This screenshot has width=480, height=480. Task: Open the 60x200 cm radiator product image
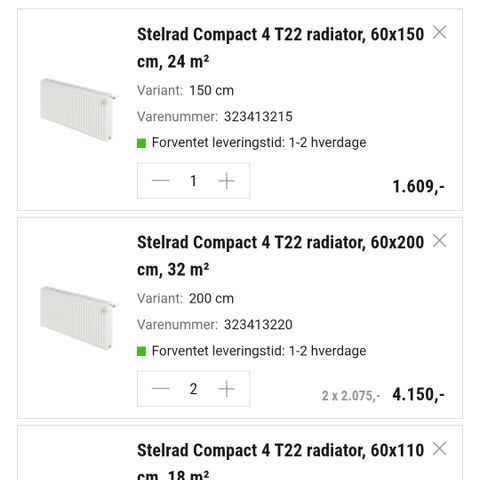coord(79,317)
